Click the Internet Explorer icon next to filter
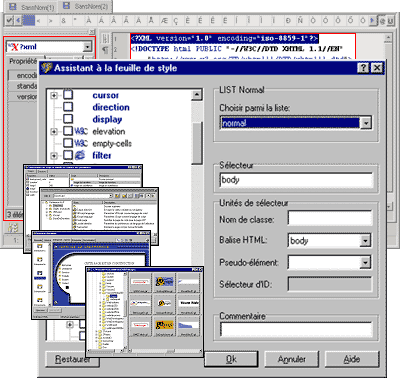 [80, 155]
